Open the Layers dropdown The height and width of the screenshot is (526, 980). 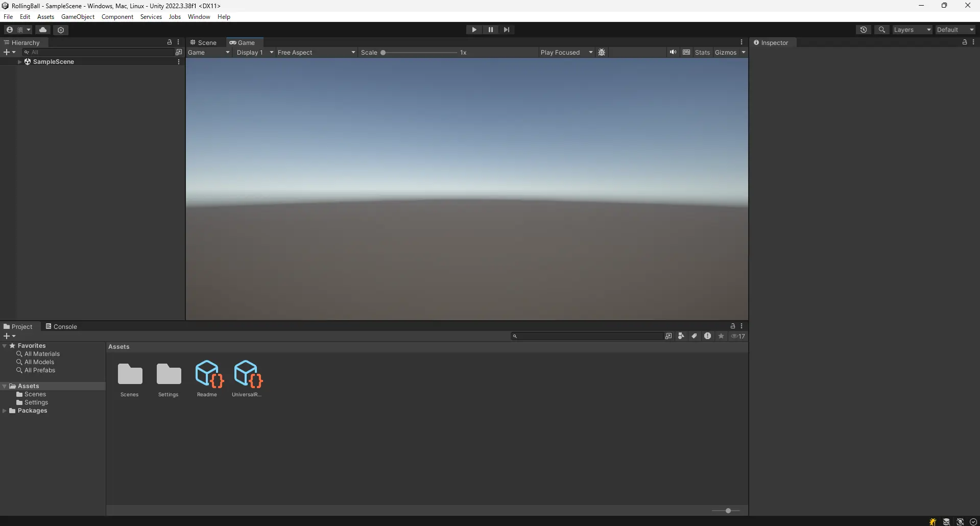(911, 30)
